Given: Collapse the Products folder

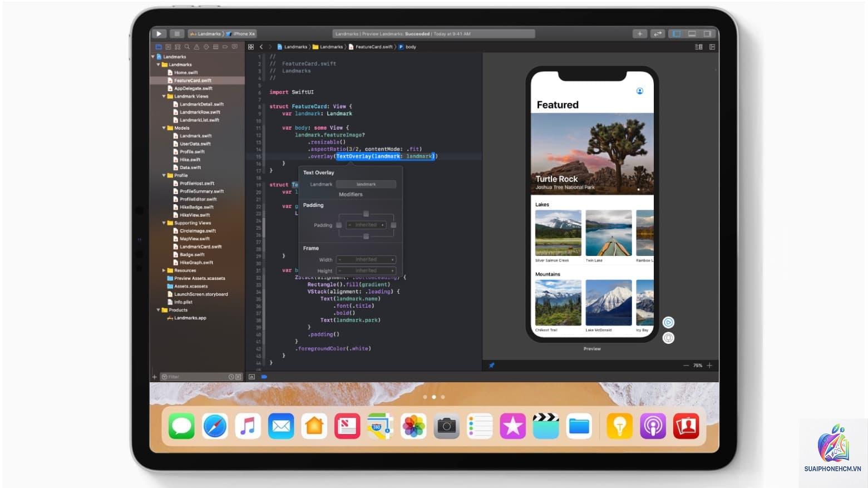Looking at the screenshot, I should [158, 310].
